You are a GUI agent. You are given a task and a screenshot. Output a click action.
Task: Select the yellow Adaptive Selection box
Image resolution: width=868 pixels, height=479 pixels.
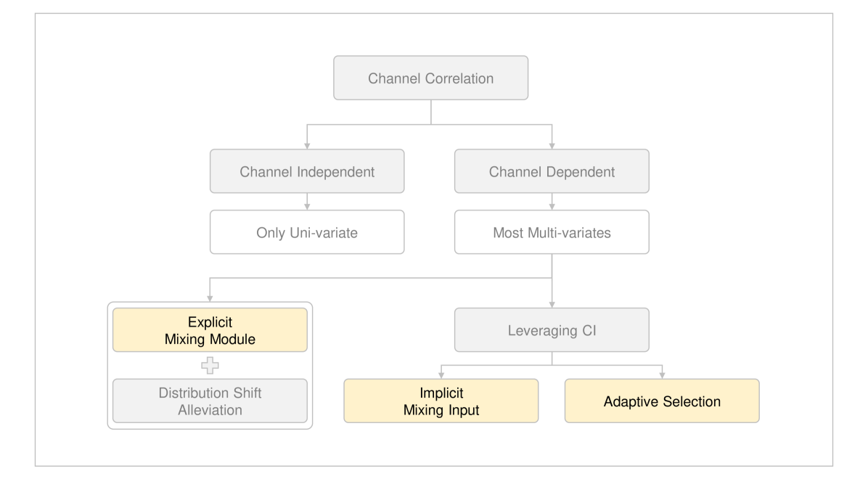(662, 401)
